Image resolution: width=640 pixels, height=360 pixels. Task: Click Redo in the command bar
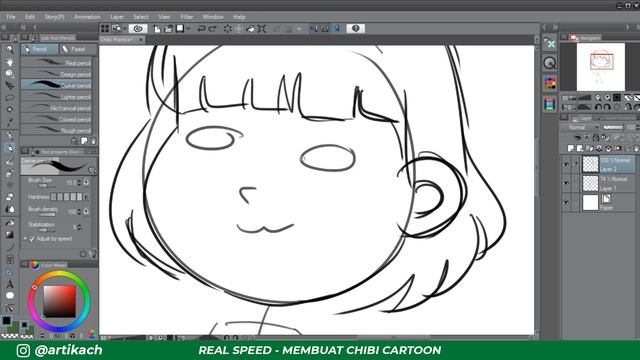click(x=212, y=29)
